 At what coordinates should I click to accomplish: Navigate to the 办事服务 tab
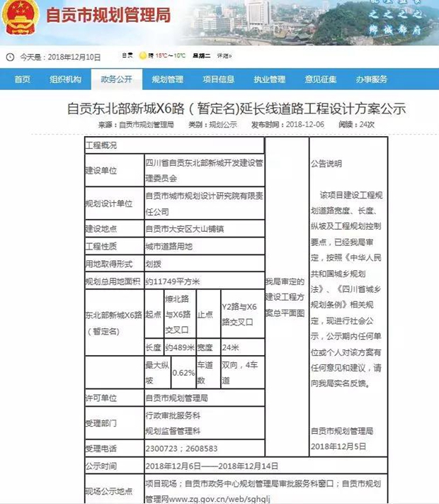pos(372,79)
